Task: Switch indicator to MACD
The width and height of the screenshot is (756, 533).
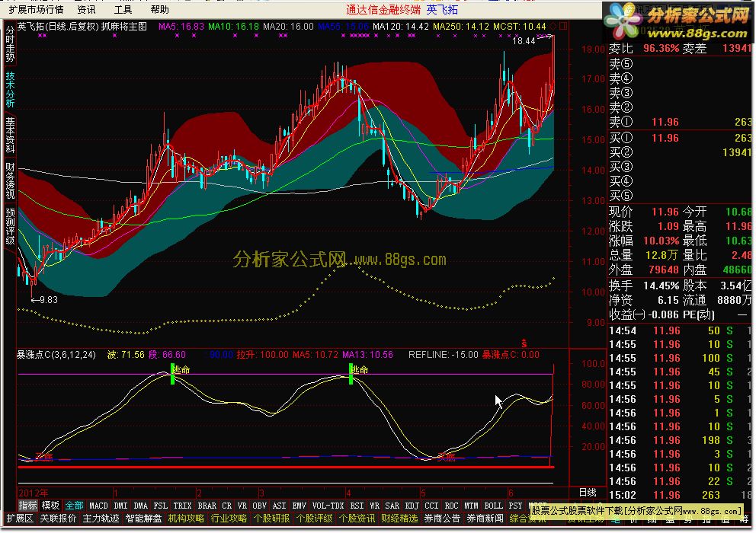Action: [98, 506]
